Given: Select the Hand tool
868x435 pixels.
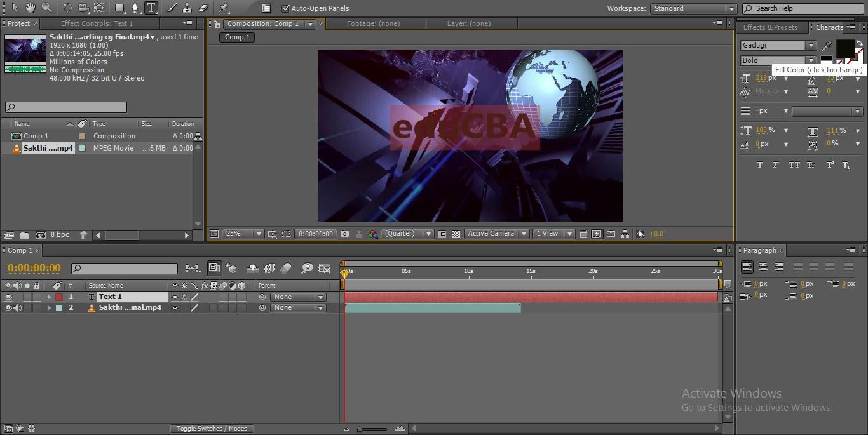Looking at the screenshot, I should pos(31,8).
